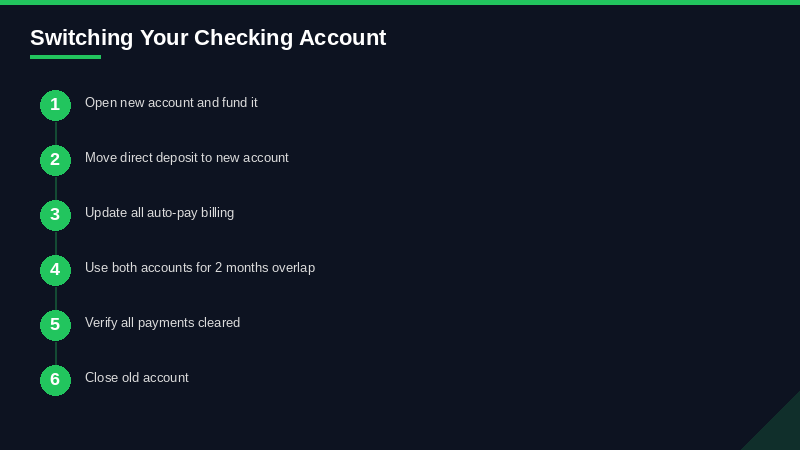800x450 pixels.
Task: Select the "Verify all payments cleared" step text
Action: pos(162,322)
